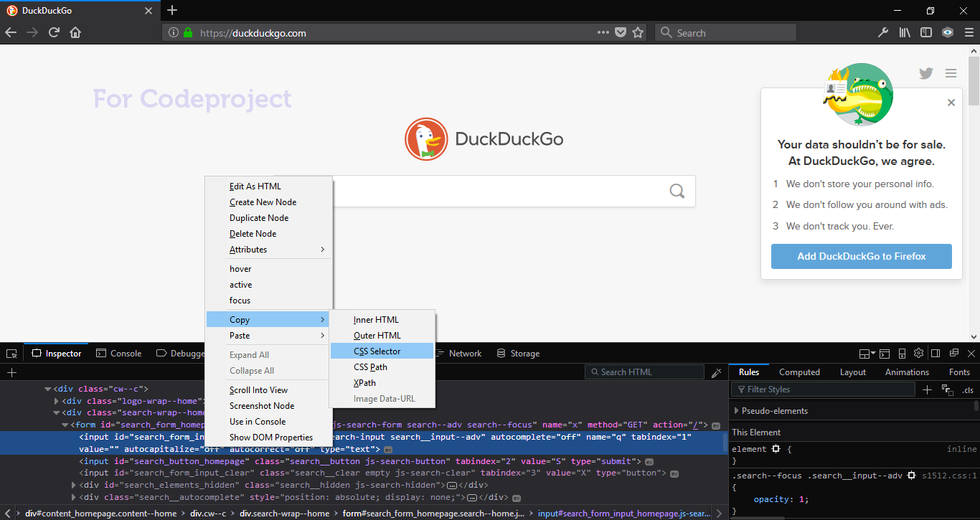Open the devtools settings gear
Viewport: 980px width, 520px height.
pyautogui.click(x=919, y=354)
